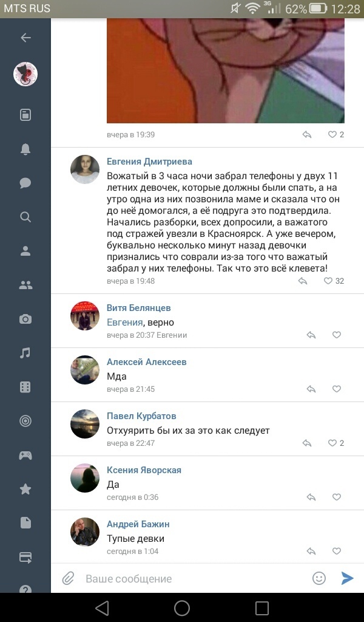Open emoji picker in message bar

[x=319, y=578]
